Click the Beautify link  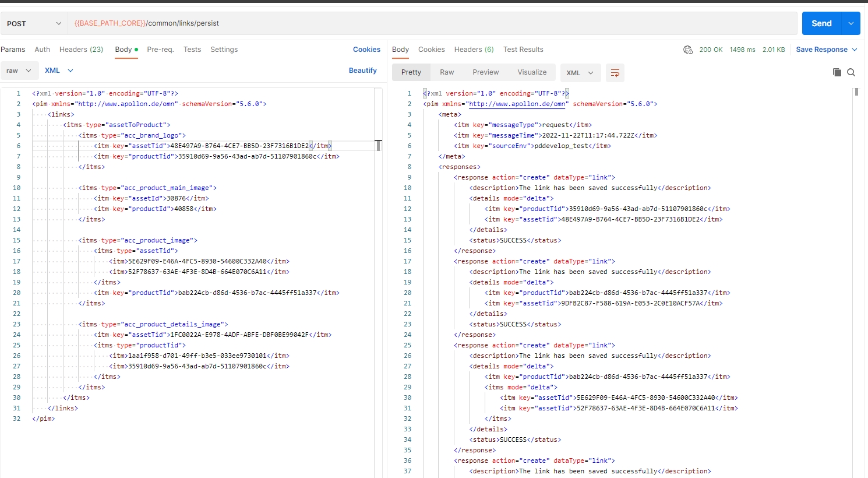coord(362,71)
